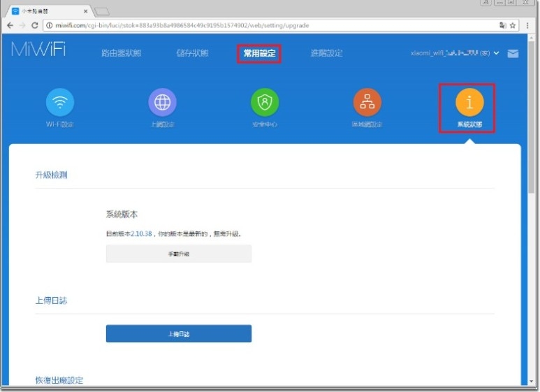Go back using the browser back arrow
This screenshot has width=540, height=392.
[x=10, y=25]
